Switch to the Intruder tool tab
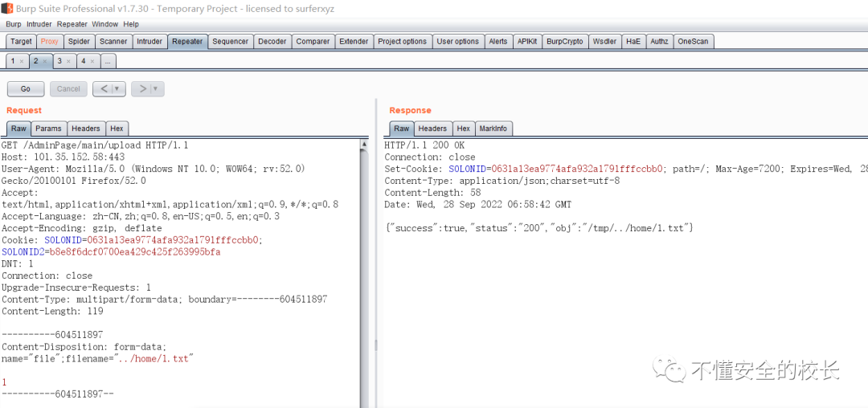 (x=149, y=42)
